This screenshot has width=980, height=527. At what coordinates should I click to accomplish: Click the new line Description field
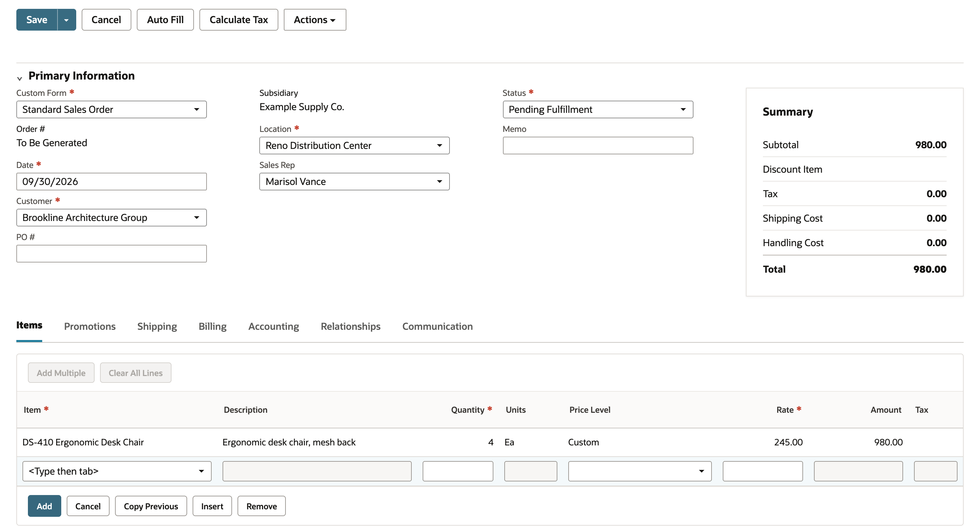[317, 471]
